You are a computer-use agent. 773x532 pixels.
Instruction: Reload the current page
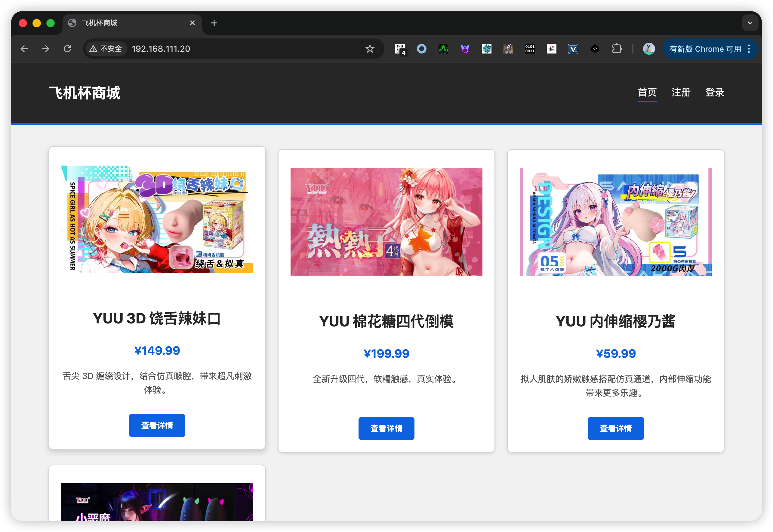[67, 49]
